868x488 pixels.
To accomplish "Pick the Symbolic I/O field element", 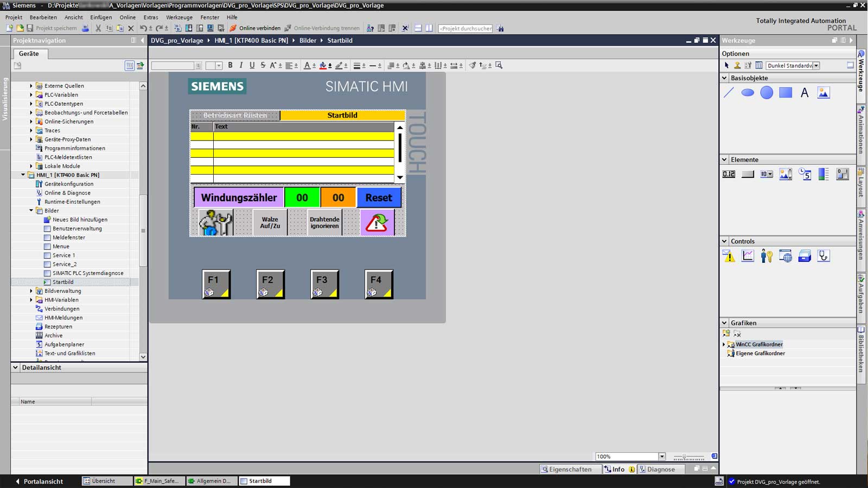I will 767,174.
